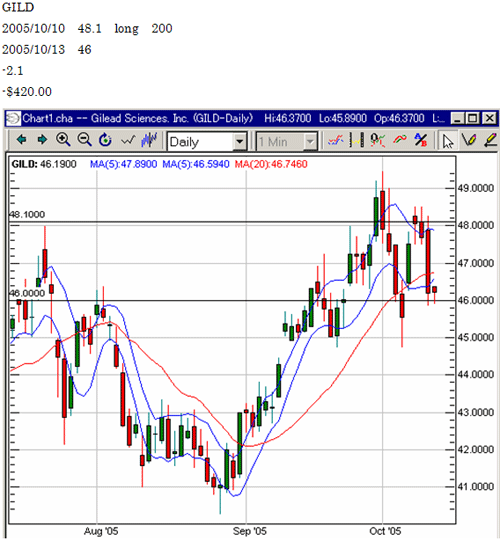The image size is (500, 541).
Task: Click the 41.0000 price axis label
Action: point(476,487)
